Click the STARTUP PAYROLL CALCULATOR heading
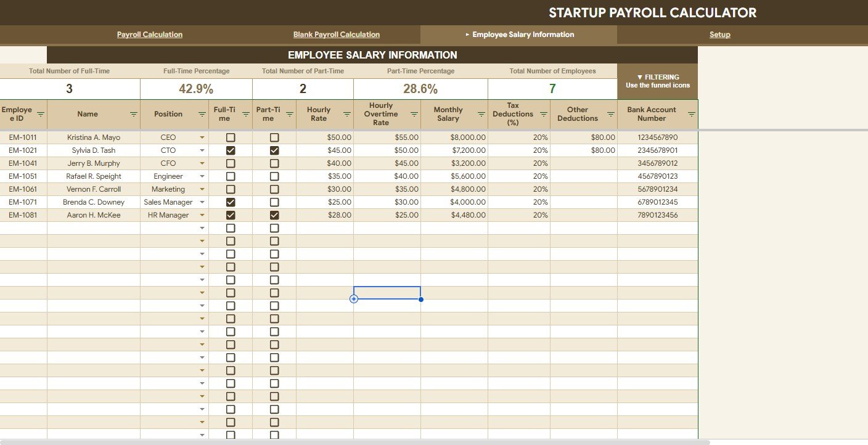Image resolution: width=868 pixels, height=445 pixels. pyautogui.click(x=652, y=13)
